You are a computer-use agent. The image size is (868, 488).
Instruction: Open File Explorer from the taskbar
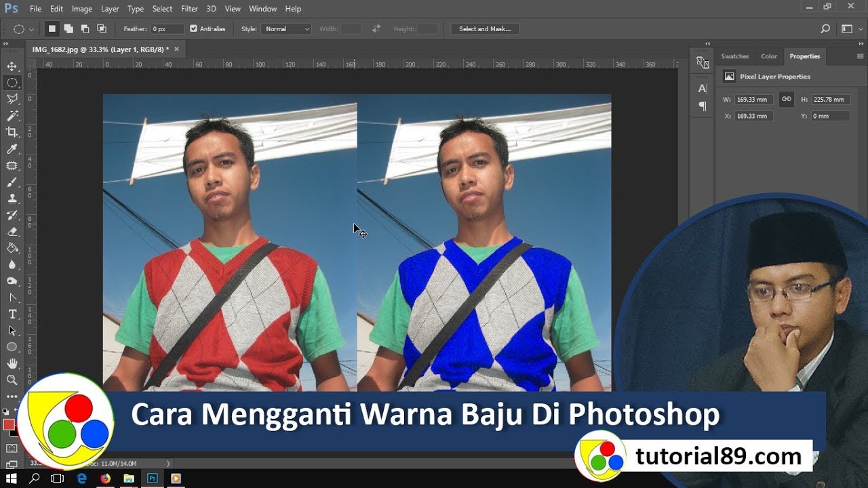129,479
